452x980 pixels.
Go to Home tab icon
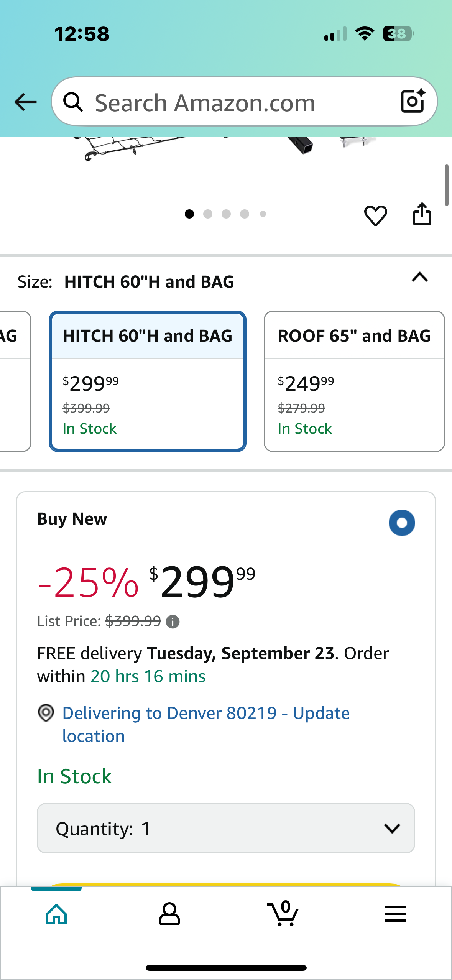pos(56,914)
